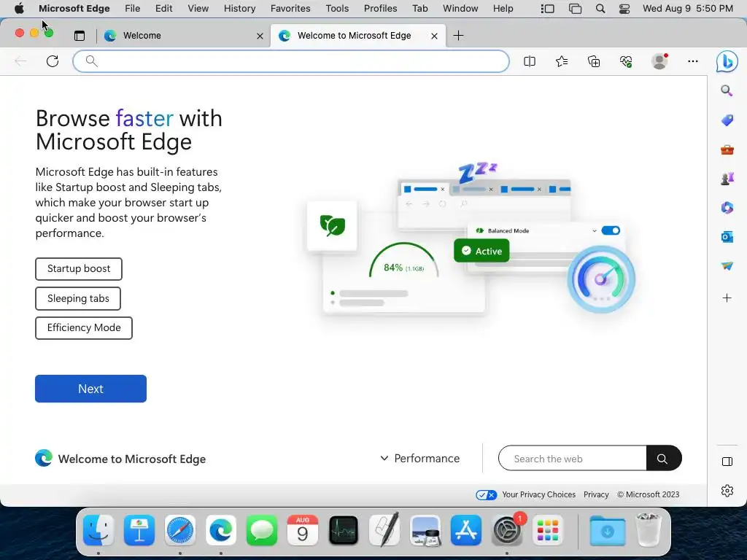Open profile avatar icon
The width and height of the screenshot is (747, 560).
[659, 61]
